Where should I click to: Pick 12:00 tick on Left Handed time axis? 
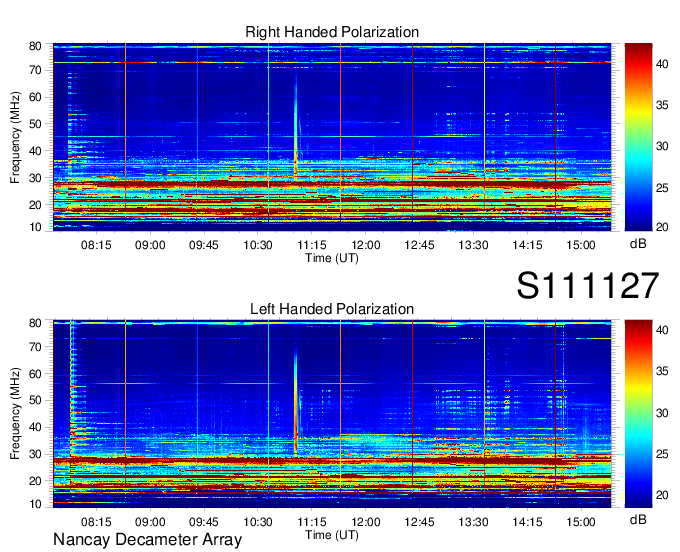[366, 522]
